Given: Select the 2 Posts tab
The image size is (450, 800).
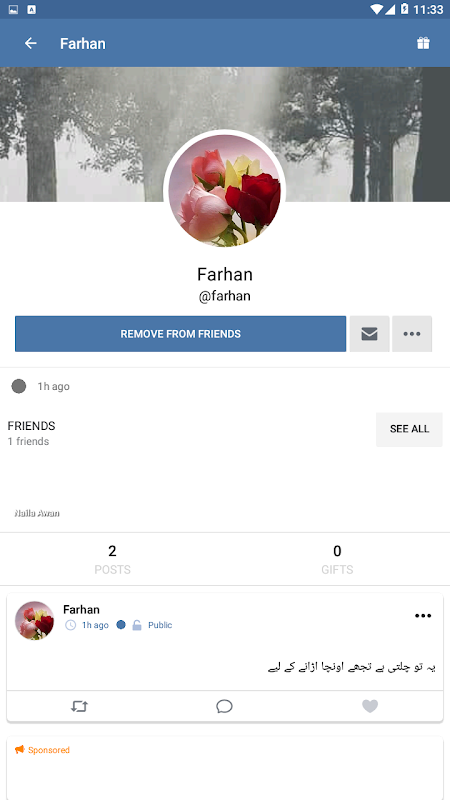Looking at the screenshot, I should click(112, 559).
